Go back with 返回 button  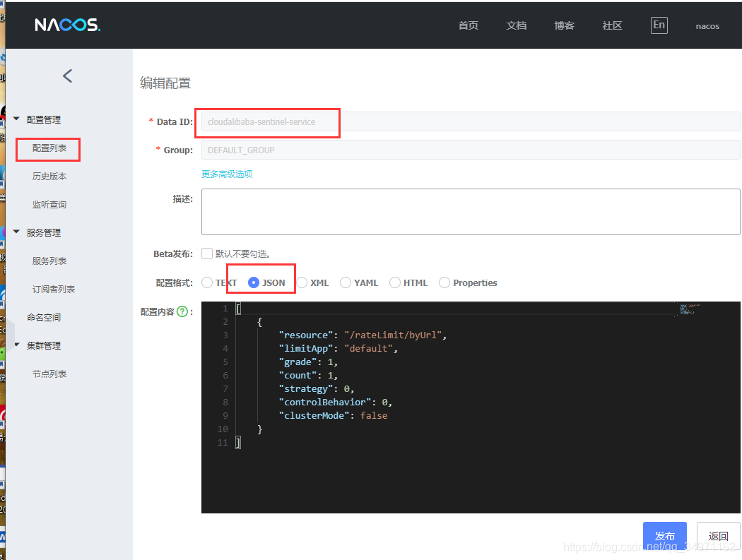pos(718,535)
